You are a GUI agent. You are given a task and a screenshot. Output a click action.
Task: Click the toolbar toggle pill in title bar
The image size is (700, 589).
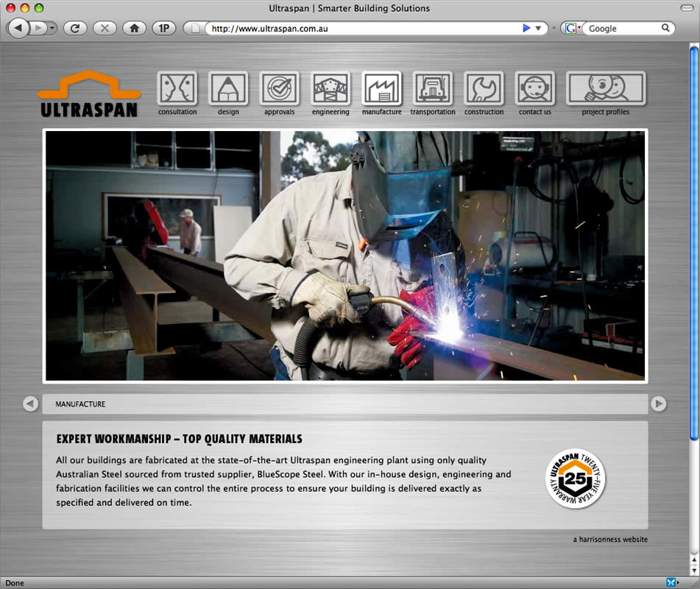[687, 8]
